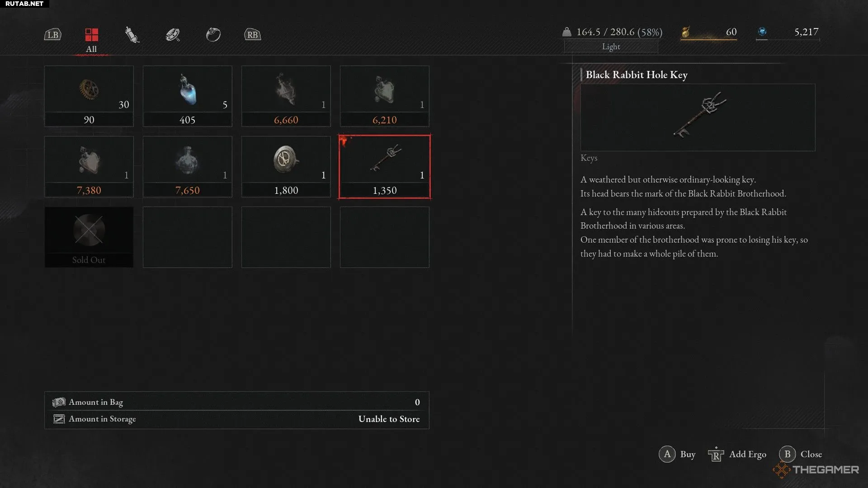Click the Ergo currency icon
Viewport: 868px width, 488px height.
pos(762,32)
